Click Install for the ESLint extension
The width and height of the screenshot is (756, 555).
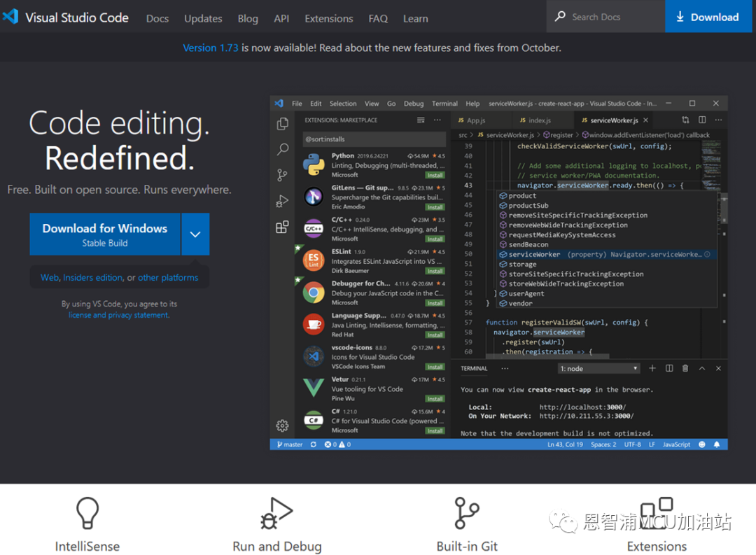click(x=435, y=272)
